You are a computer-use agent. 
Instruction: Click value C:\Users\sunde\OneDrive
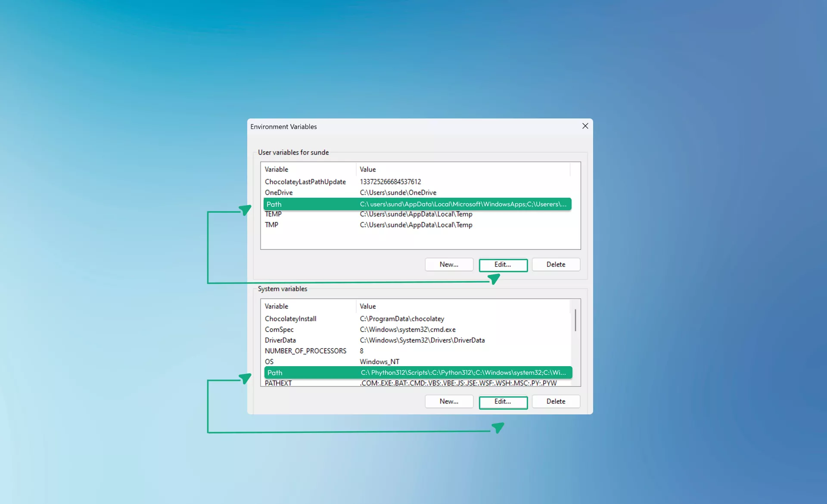tap(398, 193)
